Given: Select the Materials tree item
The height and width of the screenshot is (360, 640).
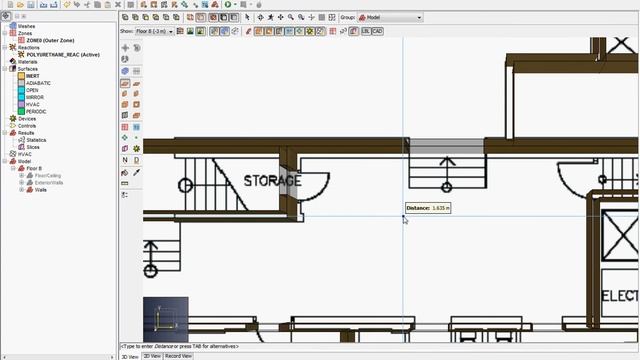Looking at the screenshot, I should click(x=27, y=62).
